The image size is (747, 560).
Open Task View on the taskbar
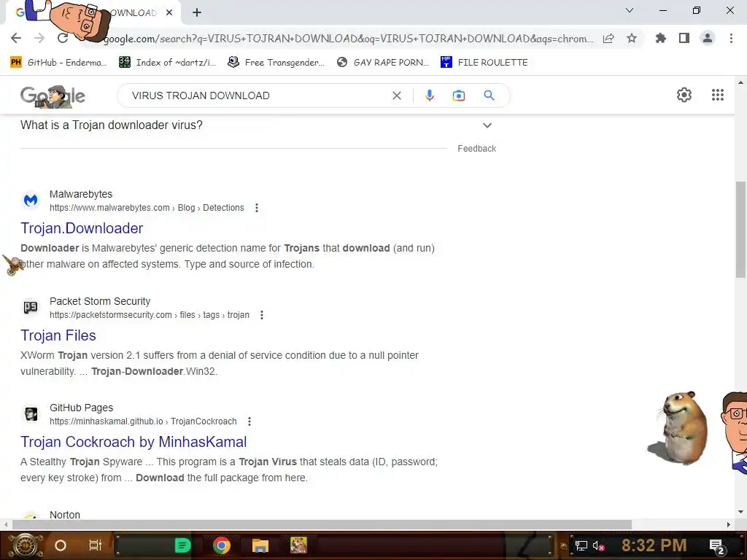pos(96,545)
